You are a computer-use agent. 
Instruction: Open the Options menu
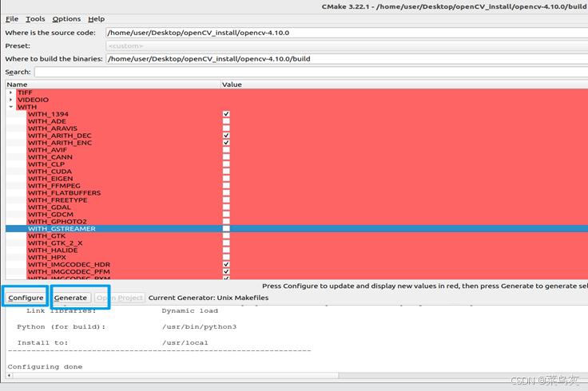[66, 18]
